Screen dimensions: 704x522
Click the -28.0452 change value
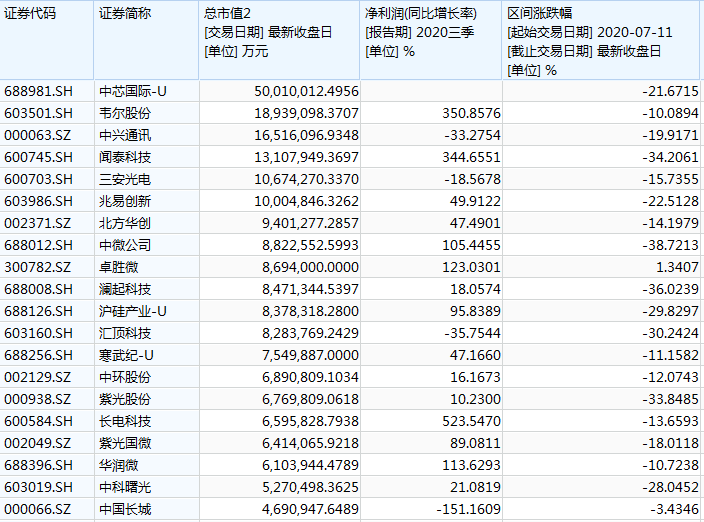click(670, 487)
